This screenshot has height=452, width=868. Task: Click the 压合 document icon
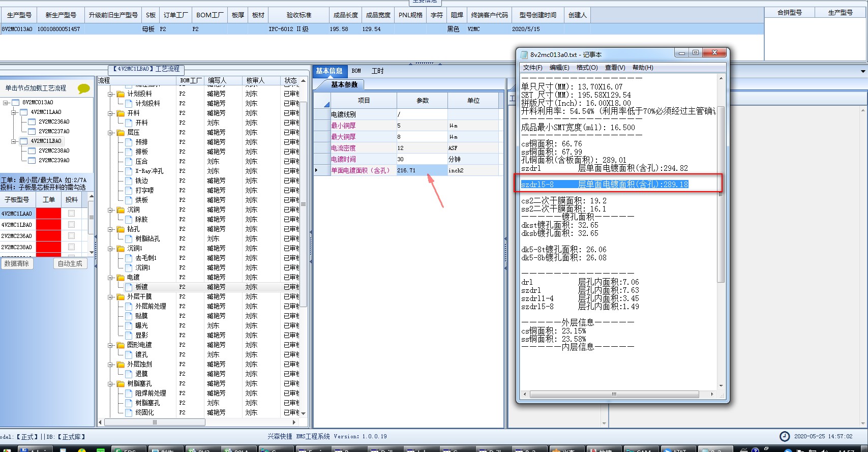129,162
